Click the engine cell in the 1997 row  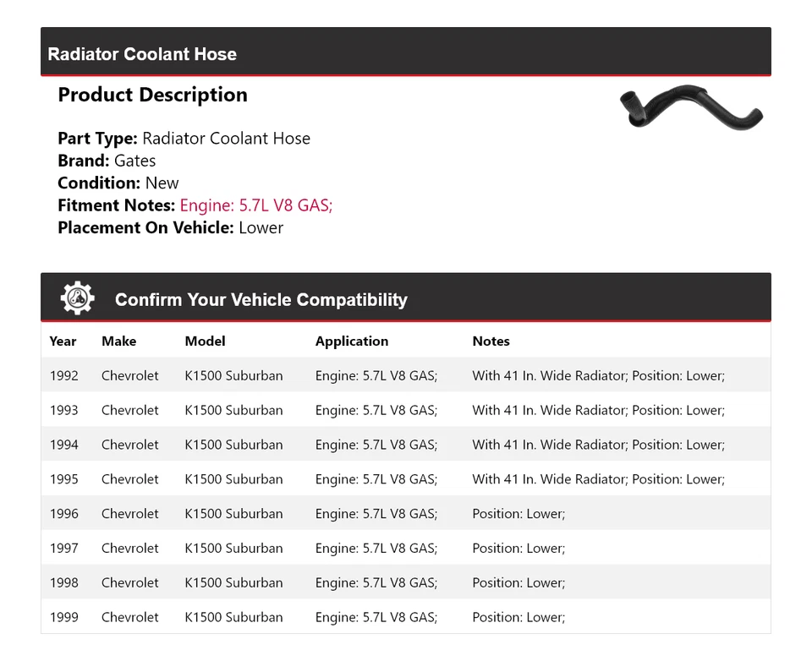[x=376, y=549]
